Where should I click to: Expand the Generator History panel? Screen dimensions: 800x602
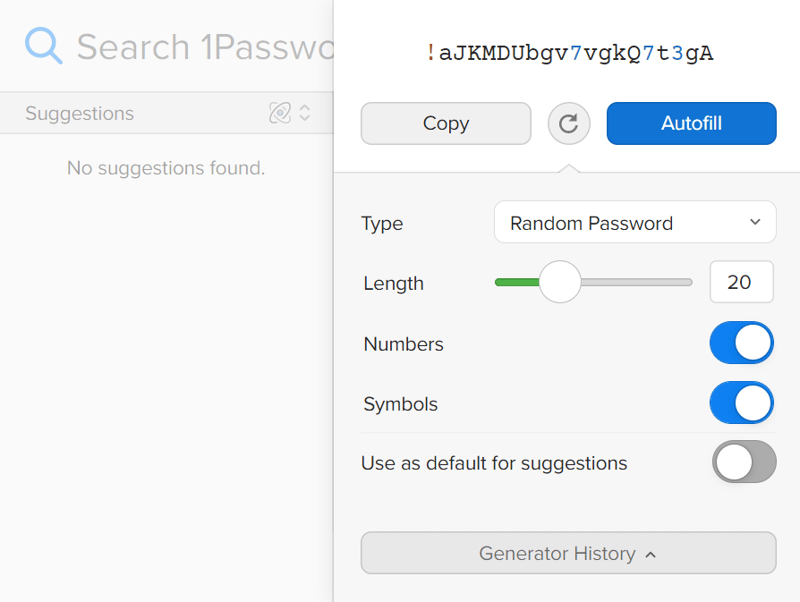(x=568, y=553)
